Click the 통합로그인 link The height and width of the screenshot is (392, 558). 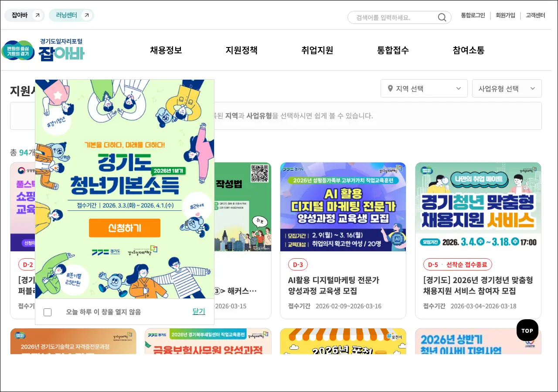[x=473, y=15]
